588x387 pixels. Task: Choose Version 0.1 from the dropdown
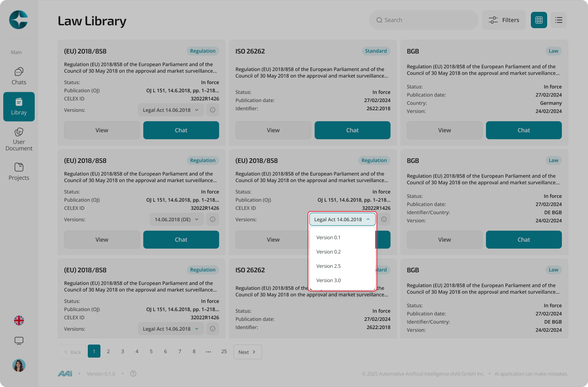click(x=342, y=238)
